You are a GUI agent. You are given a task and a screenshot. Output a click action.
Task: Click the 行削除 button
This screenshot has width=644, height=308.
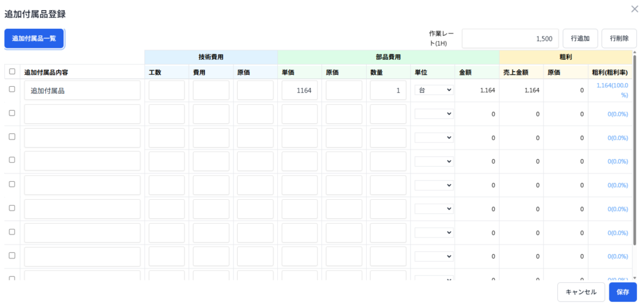[x=619, y=38]
